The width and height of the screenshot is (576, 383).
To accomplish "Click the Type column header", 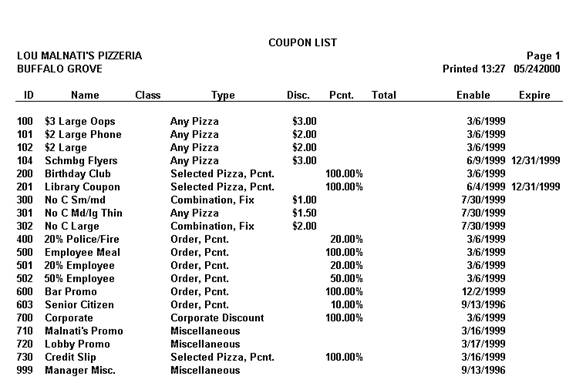I will click(x=223, y=95).
